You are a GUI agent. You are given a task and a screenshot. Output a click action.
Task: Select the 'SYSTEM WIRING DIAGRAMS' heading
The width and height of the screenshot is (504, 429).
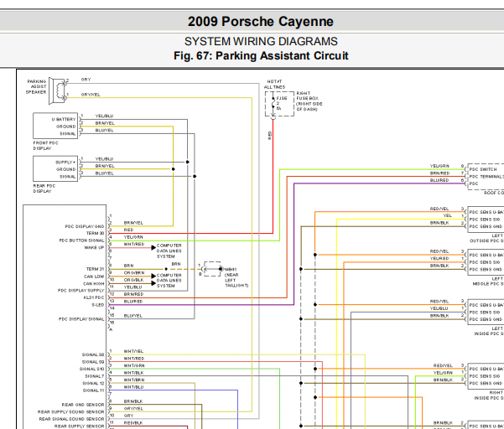(x=261, y=41)
